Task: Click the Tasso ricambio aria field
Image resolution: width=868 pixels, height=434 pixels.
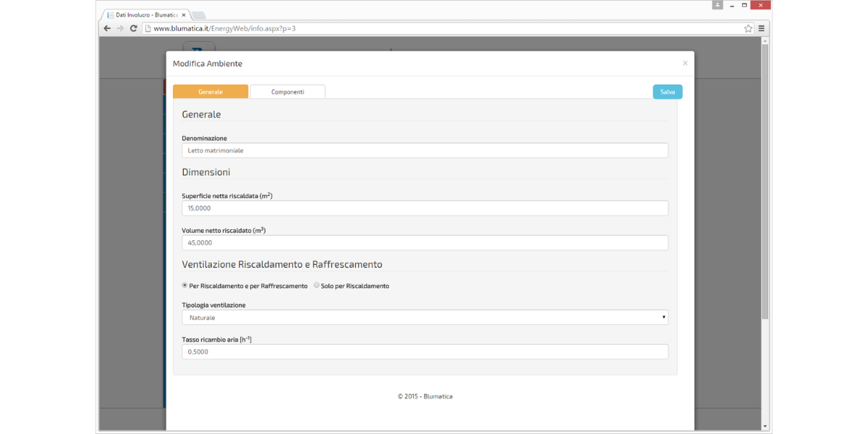Action: coord(425,352)
